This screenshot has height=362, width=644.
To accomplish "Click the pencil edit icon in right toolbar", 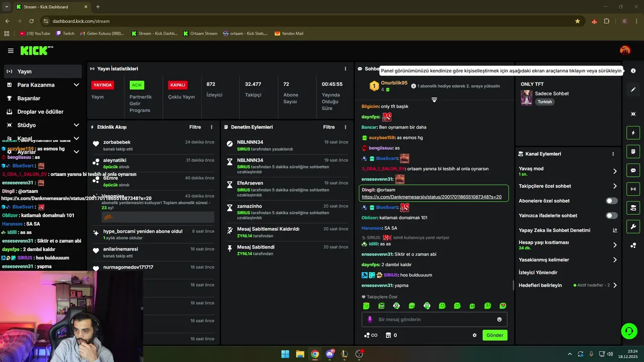I will coord(633,89).
